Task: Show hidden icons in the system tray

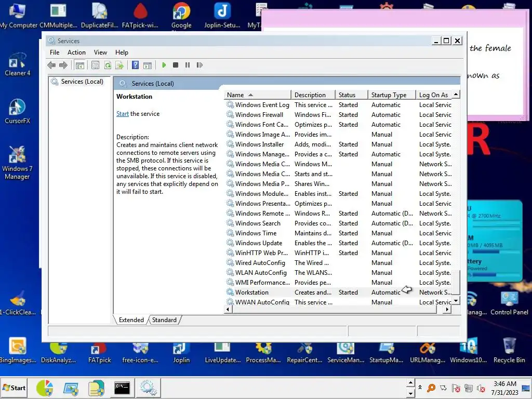Action: 420,388
